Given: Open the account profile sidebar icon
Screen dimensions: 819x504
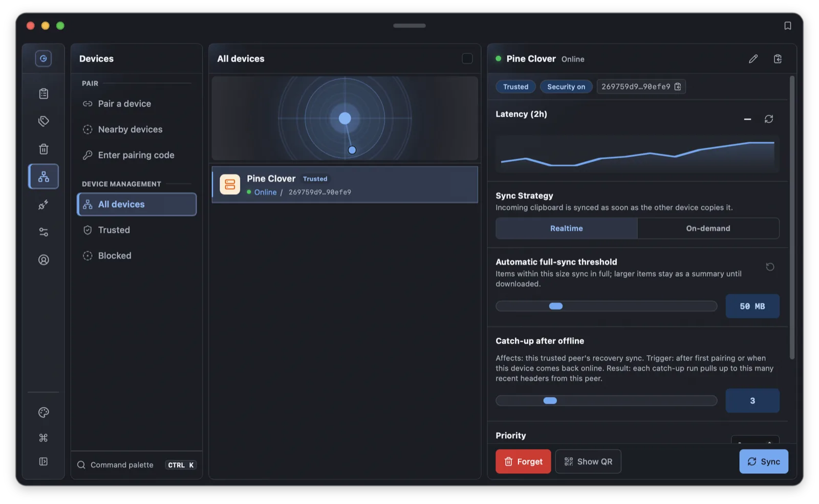Looking at the screenshot, I should [44, 260].
